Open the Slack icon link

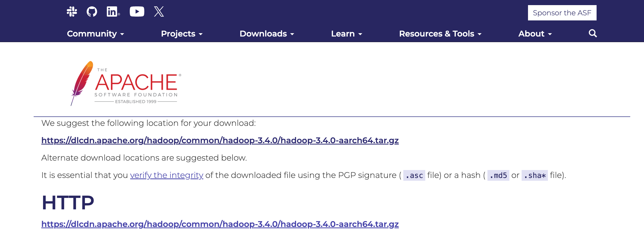point(72,12)
